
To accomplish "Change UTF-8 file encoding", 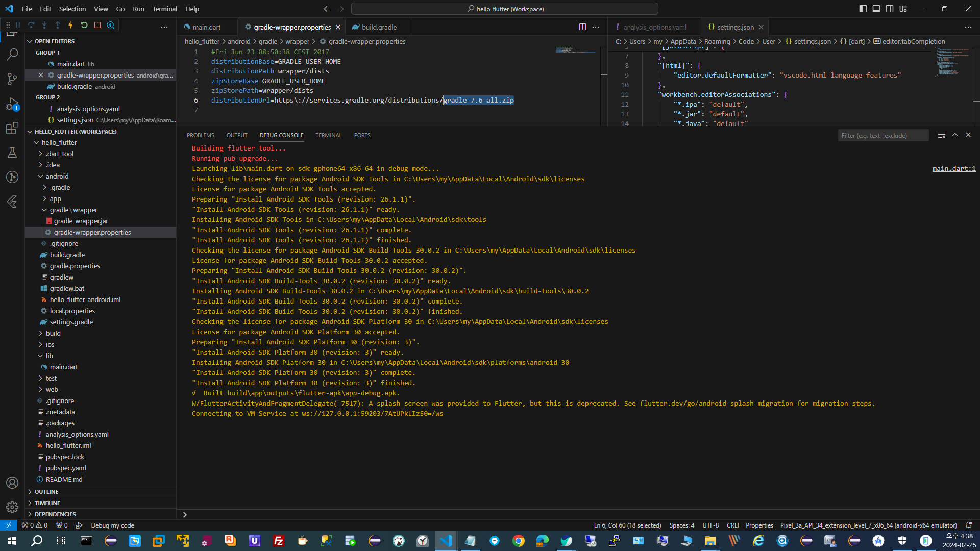I will [710, 525].
